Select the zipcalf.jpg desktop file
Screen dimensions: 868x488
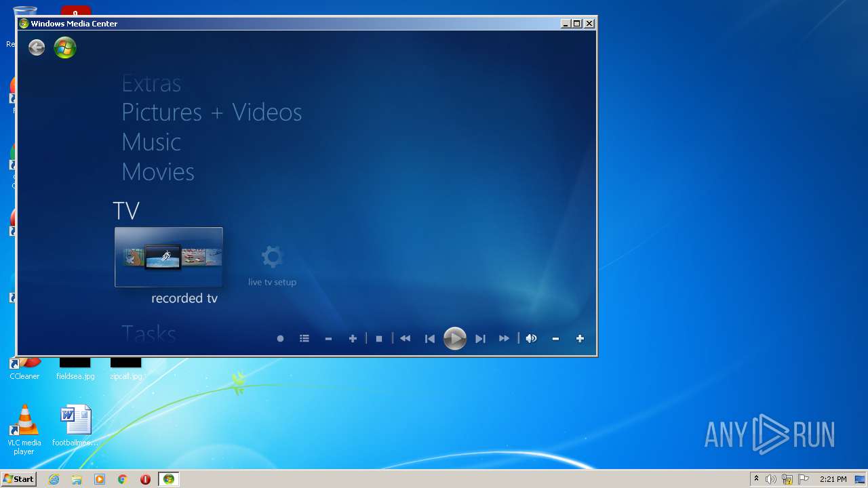(x=126, y=369)
